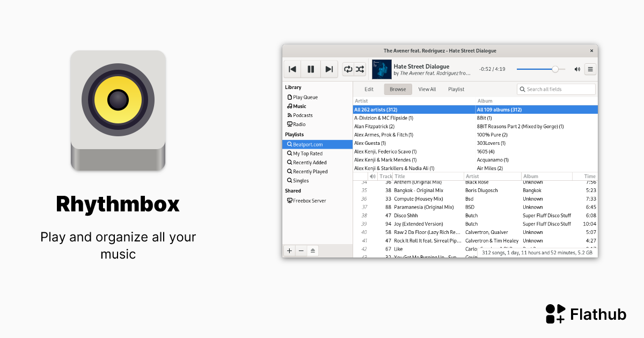644x338 pixels.
Task: Open the Edit menu
Action: (369, 89)
